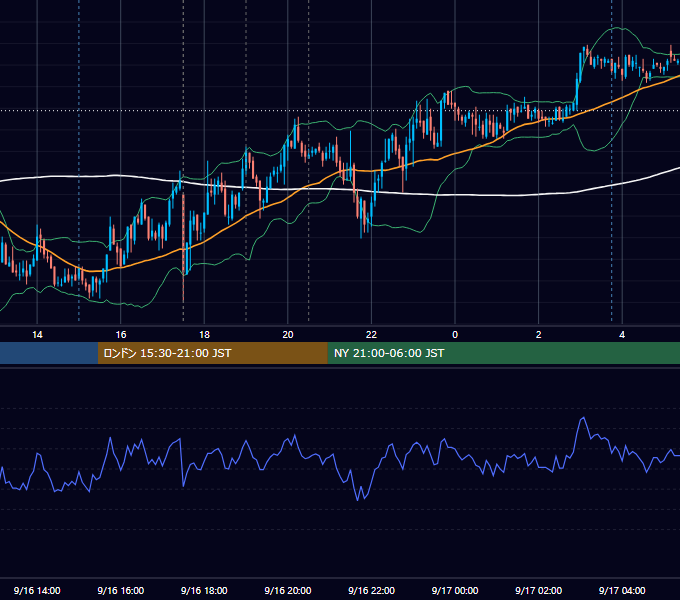Click the blue session bar before London
This screenshot has width=680, height=600.
coord(49,353)
